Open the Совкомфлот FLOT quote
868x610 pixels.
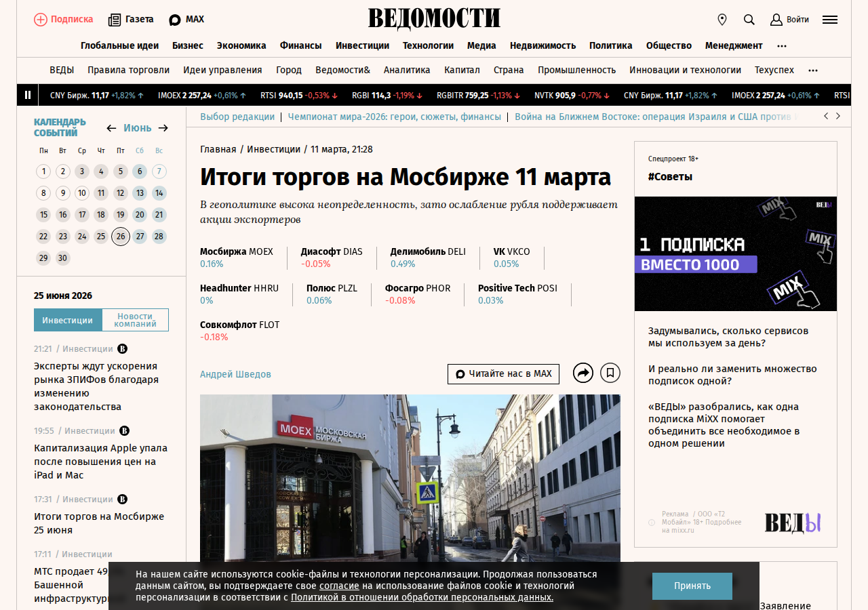pos(239,331)
